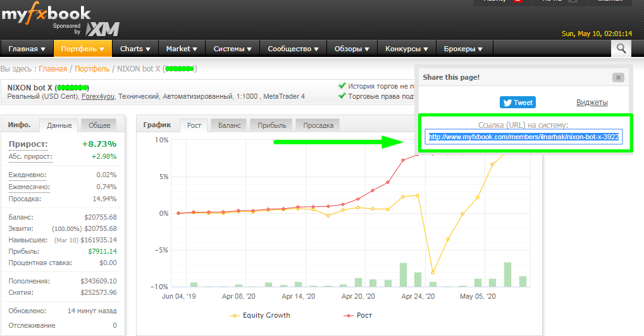Expand the Брокеры menu
The height and width of the screenshot is (336, 644).
pyautogui.click(x=463, y=49)
